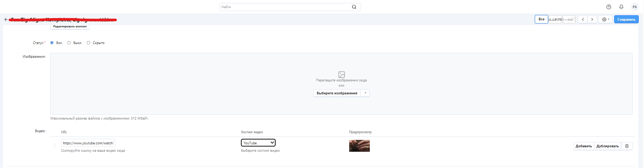Go to the previous item arrow
The width and height of the screenshot is (644, 168).
coord(583,19)
